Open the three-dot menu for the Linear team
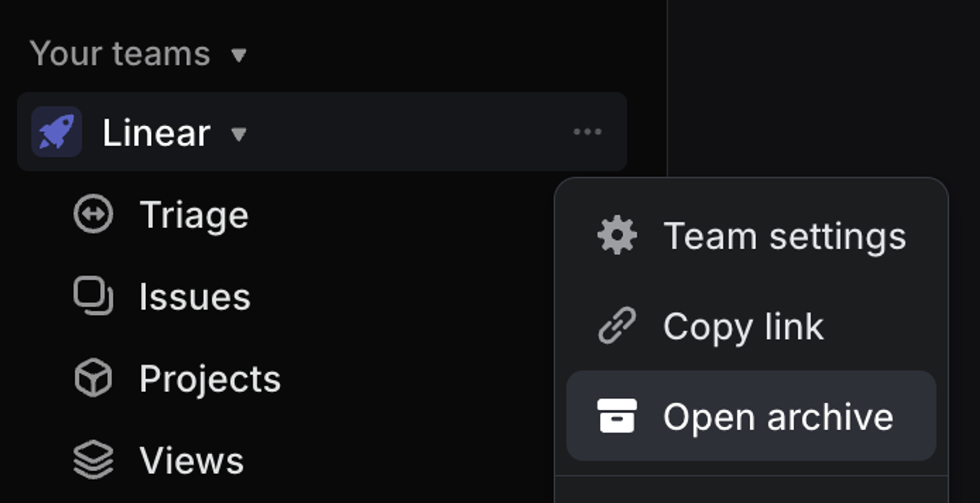Image resolution: width=980 pixels, height=503 pixels. click(x=587, y=132)
